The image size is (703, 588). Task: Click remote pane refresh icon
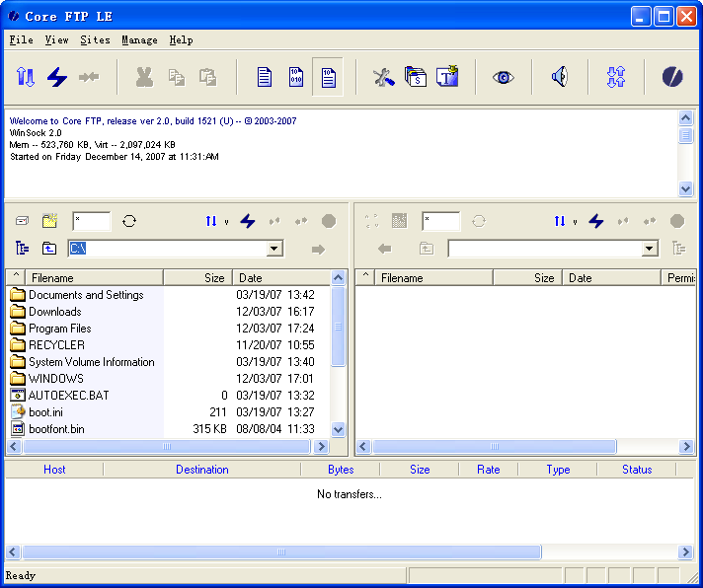pyautogui.click(x=479, y=221)
